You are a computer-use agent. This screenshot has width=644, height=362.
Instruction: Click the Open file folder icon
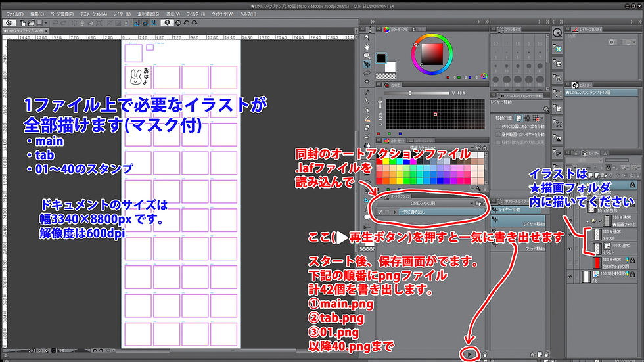coord(31,23)
